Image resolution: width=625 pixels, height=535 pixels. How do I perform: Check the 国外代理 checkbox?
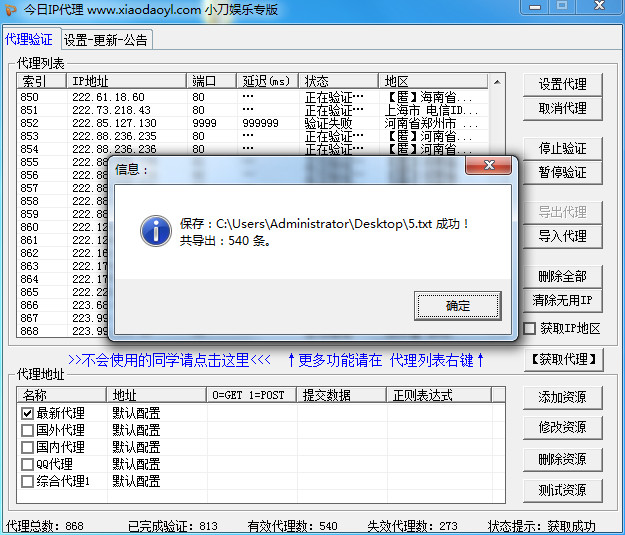pyautogui.click(x=28, y=430)
